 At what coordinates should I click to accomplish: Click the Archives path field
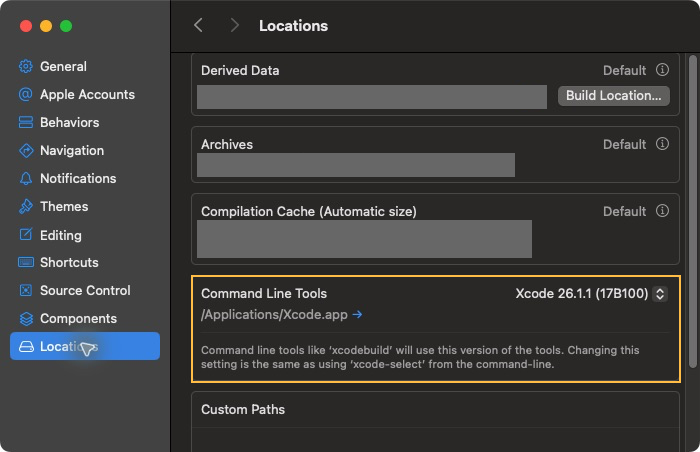click(356, 165)
